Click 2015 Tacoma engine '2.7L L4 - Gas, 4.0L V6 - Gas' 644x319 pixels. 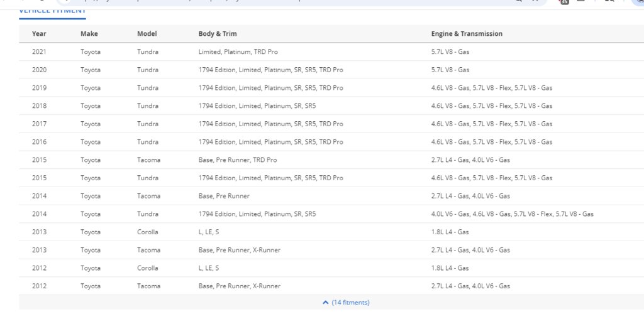(470, 160)
